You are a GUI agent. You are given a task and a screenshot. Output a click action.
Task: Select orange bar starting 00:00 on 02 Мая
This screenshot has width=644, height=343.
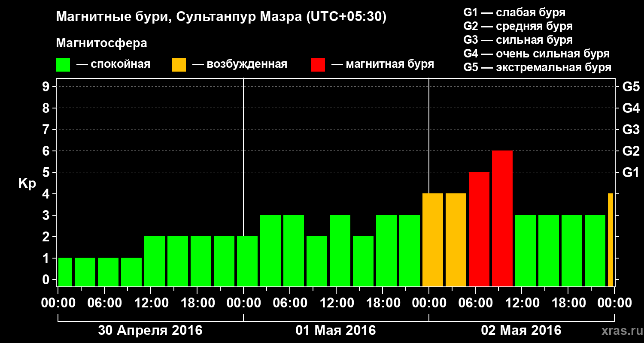click(x=433, y=240)
